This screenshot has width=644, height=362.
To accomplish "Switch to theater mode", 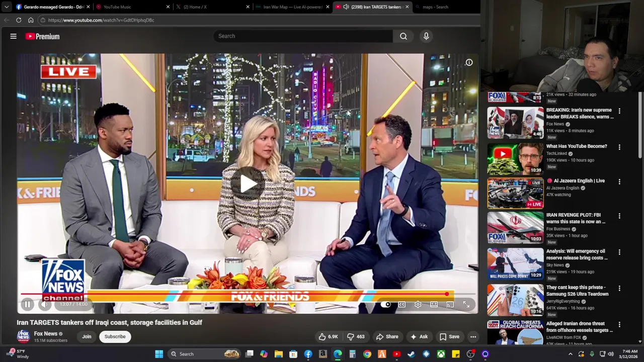I will point(434,304).
